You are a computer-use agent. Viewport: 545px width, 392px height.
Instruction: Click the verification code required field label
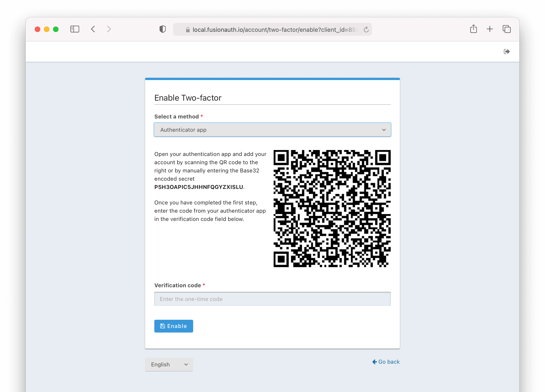coord(177,285)
